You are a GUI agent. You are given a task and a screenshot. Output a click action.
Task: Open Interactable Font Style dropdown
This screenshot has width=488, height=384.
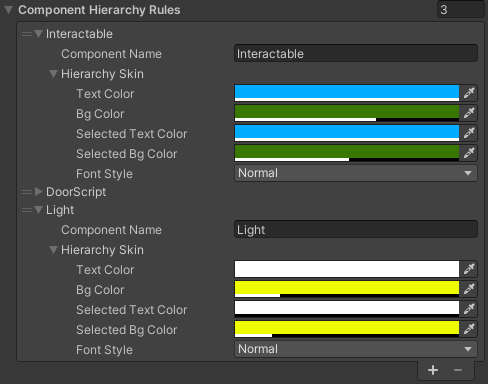tap(356, 173)
